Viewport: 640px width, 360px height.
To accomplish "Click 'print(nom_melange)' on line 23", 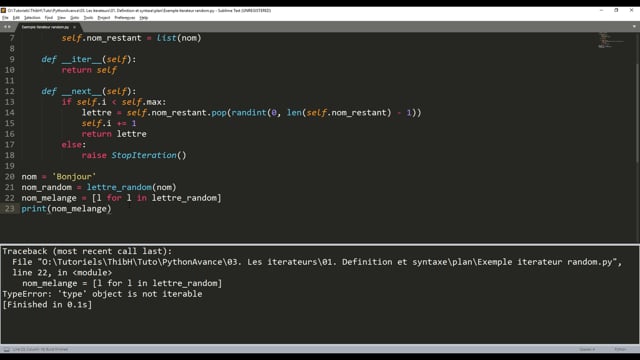I will (x=66, y=209).
